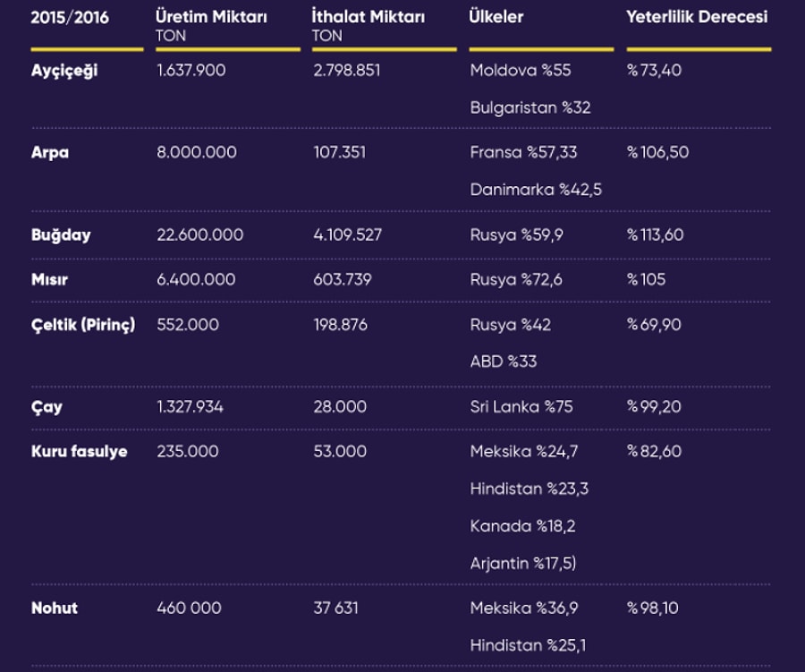This screenshot has width=805, height=672.
Task: Click the Ülkeler column header
Action: (x=496, y=17)
